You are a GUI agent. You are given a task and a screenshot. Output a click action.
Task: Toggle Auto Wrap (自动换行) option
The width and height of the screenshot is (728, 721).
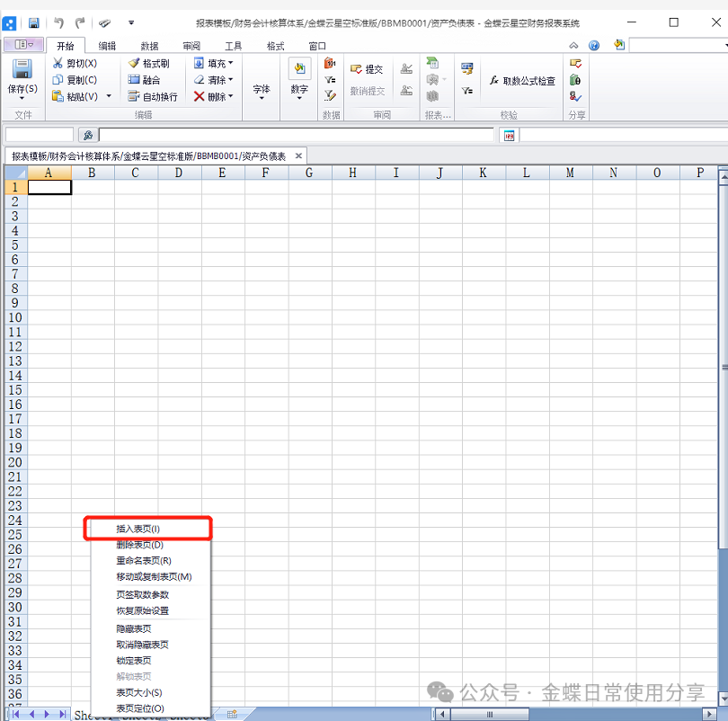click(x=153, y=96)
